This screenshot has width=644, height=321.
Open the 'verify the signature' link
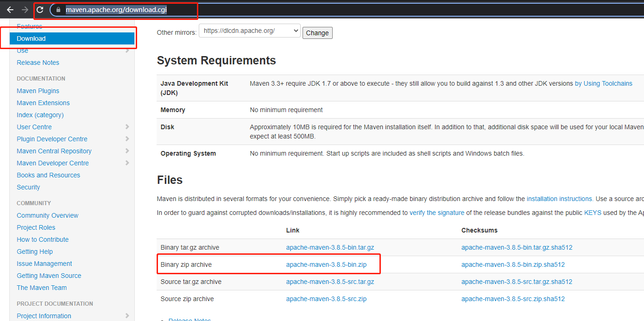click(437, 213)
